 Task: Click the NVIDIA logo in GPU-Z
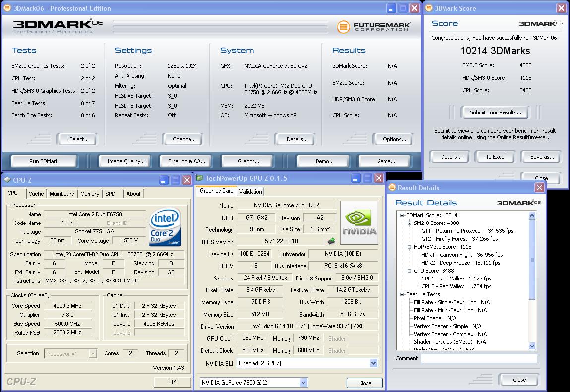359,223
